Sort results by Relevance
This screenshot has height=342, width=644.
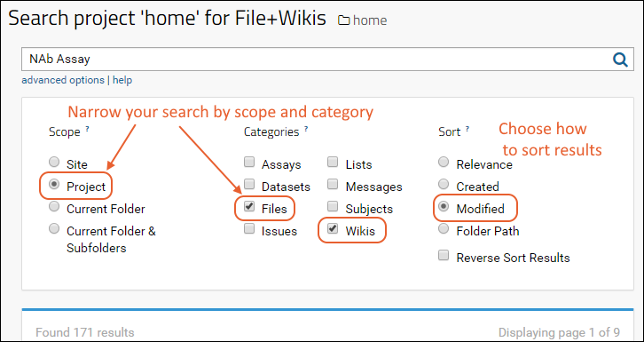pos(444,162)
